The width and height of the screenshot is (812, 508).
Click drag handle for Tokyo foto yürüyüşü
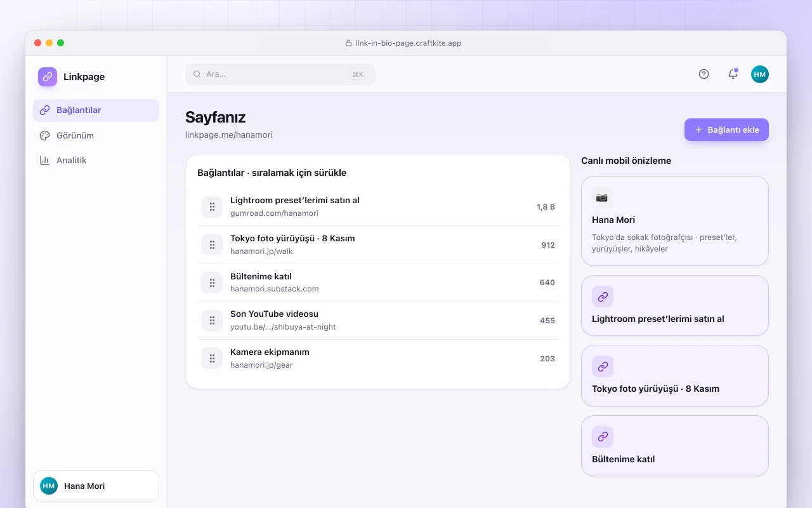pyautogui.click(x=212, y=244)
